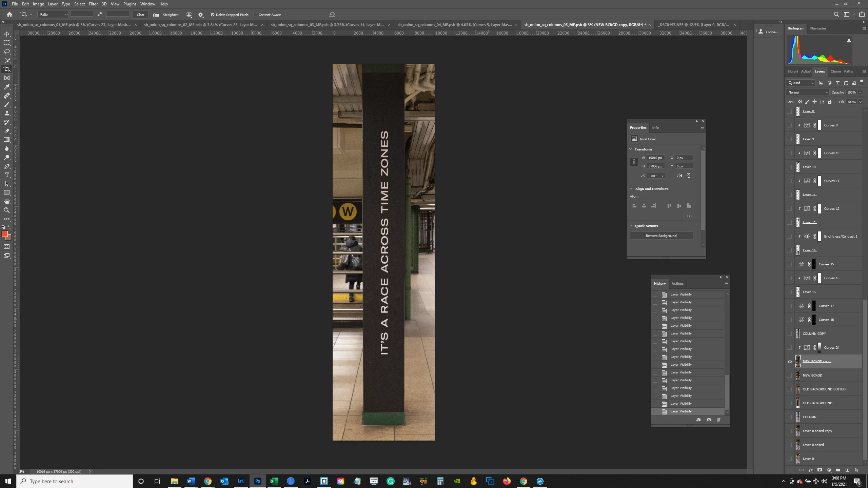Open the Filter menu
Viewport: 868px width, 488px height.
click(x=93, y=4)
